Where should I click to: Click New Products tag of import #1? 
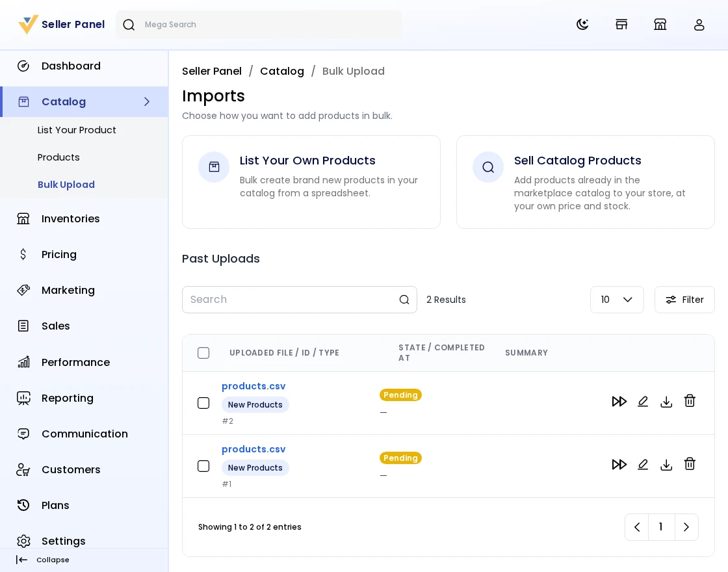(x=255, y=468)
